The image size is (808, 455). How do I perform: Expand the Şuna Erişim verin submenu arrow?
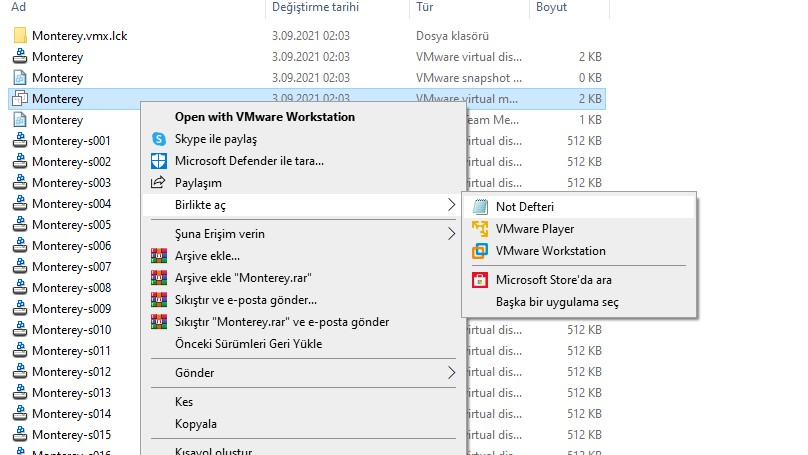(x=451, y=234)
